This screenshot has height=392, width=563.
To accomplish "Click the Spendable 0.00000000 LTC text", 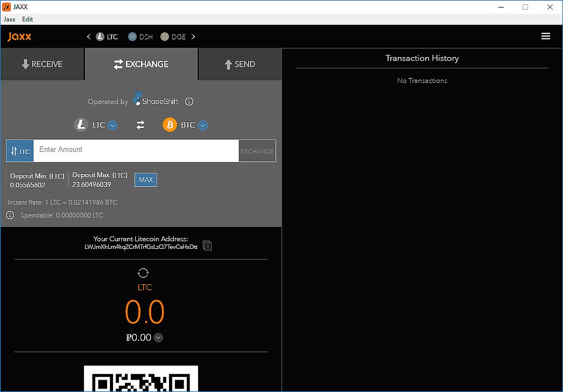I will pyautogui.click(x=62, y=215).
